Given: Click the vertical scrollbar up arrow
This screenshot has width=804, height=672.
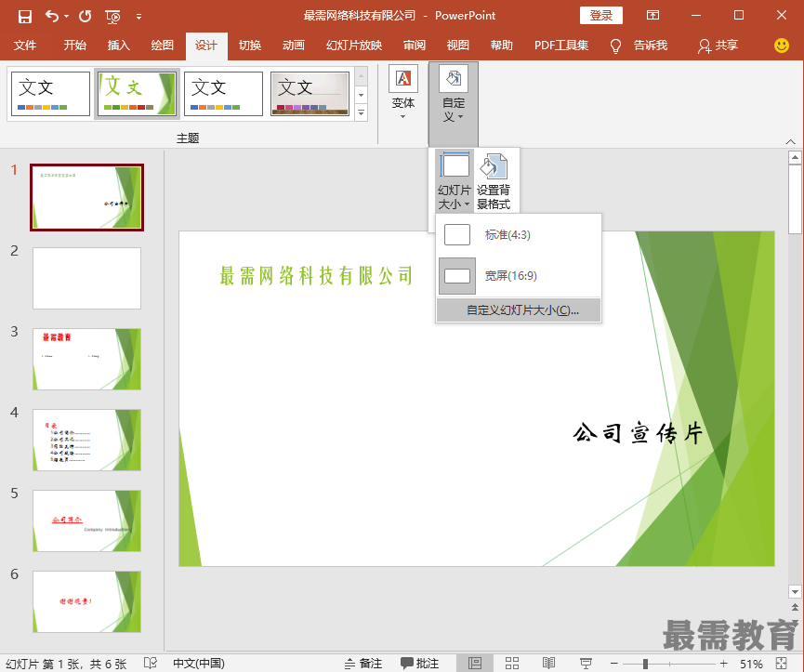Looking at the screenshot, I should [x=795, y=157].
